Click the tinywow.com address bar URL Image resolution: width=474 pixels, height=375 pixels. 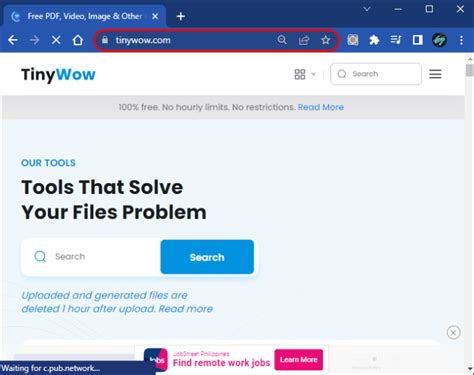click(143, 40)
